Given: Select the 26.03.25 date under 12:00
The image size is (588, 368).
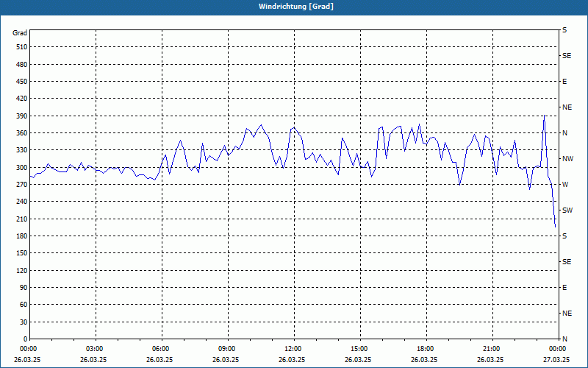Looking at the screenshot, I should 292,360.
